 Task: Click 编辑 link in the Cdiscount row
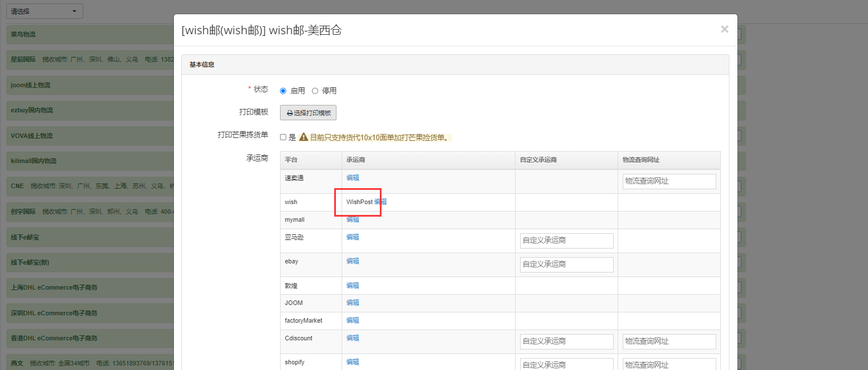(352, 338)
